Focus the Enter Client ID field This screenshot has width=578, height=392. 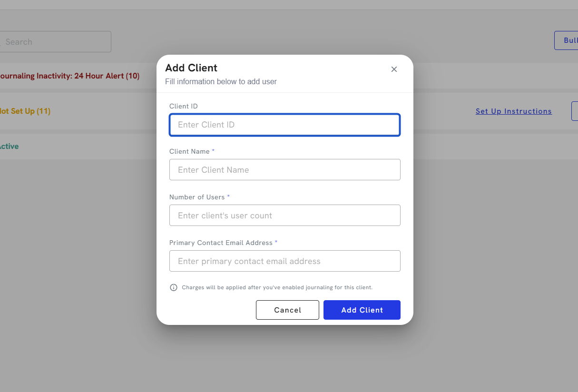coord(284,125)
